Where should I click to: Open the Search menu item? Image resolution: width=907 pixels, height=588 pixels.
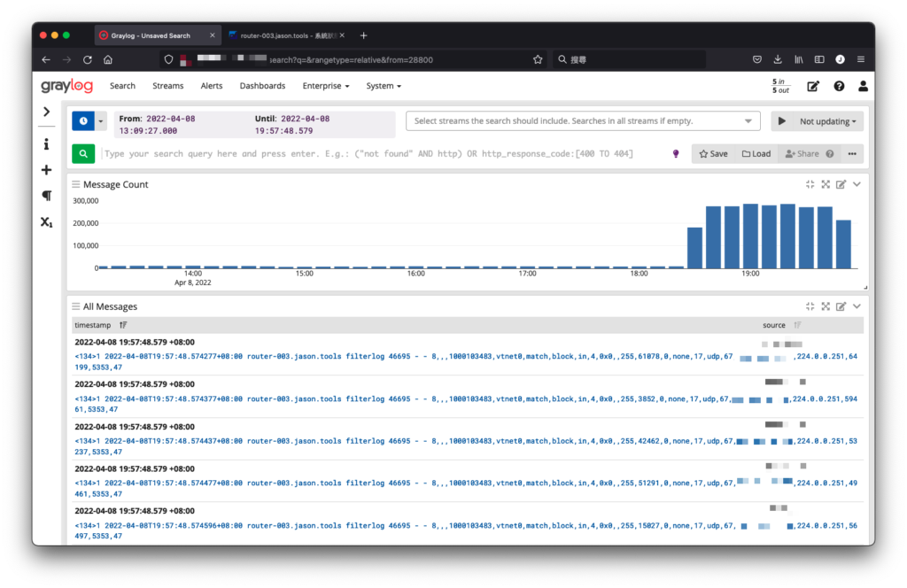pos(122,86)
